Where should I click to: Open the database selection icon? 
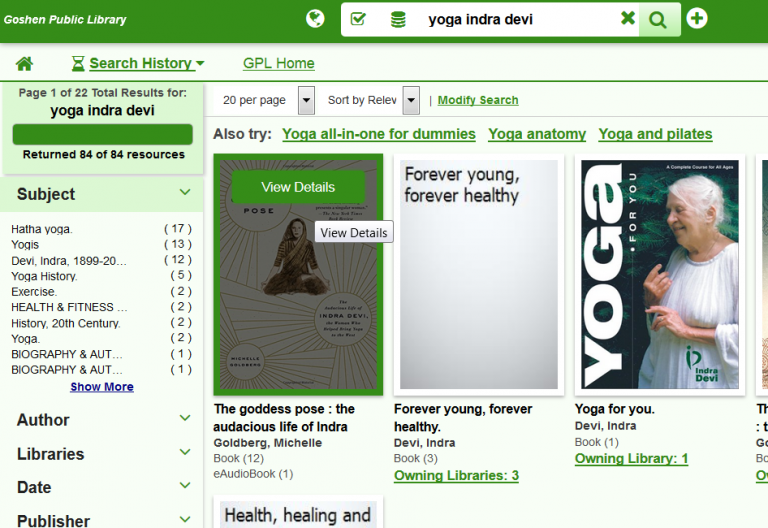[x=398, y=20]
